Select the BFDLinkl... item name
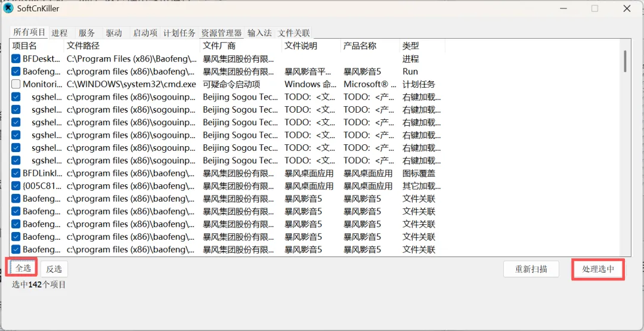Viewport: 644px width, 331px height. point(43,174)
